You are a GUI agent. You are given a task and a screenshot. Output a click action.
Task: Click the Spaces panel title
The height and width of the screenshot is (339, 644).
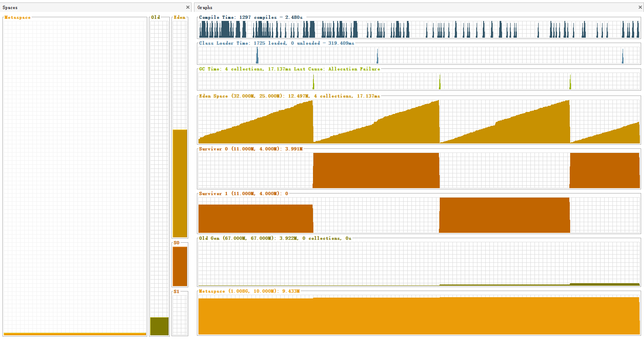[10, 7]
